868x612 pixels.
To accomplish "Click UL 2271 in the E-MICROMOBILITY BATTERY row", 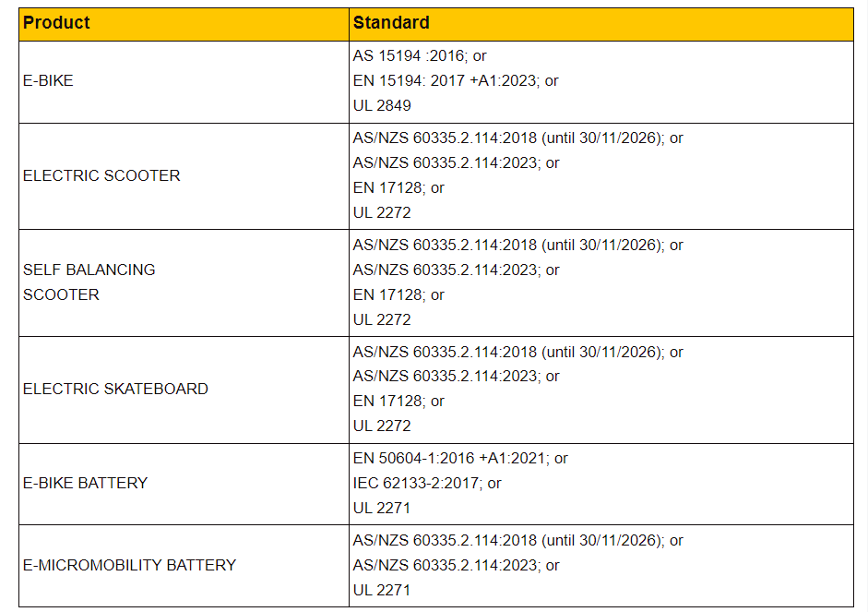I will pos(382,590).
